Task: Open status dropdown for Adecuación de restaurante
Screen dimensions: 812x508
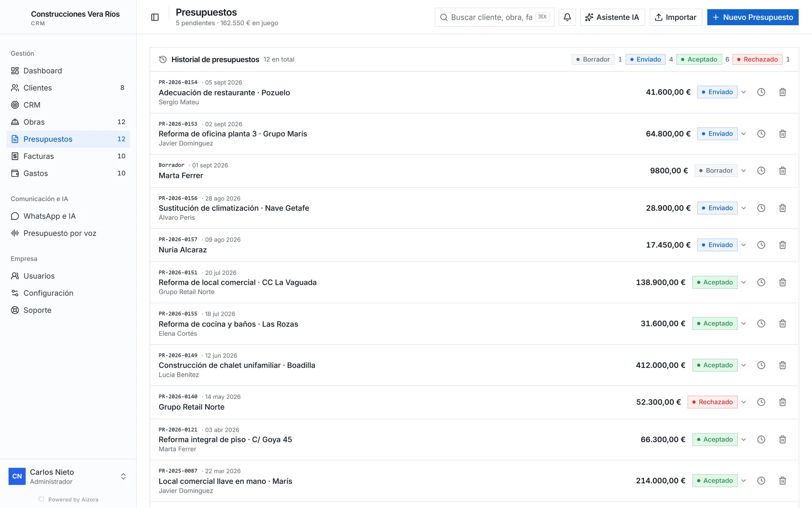Action: (x=744, y=92)
